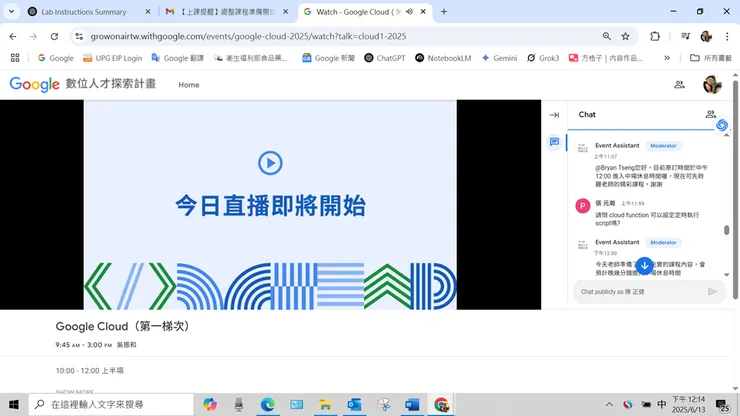Open the NotebookLM bookmark
The height and width of the screenshot is (416, 740).
point(443,58)
